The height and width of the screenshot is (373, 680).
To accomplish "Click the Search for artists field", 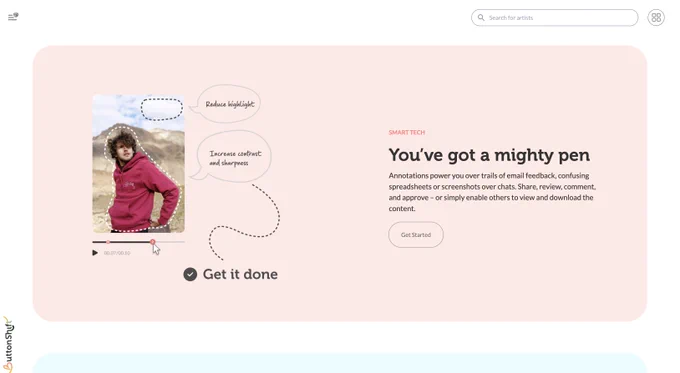I will [554, 18].
